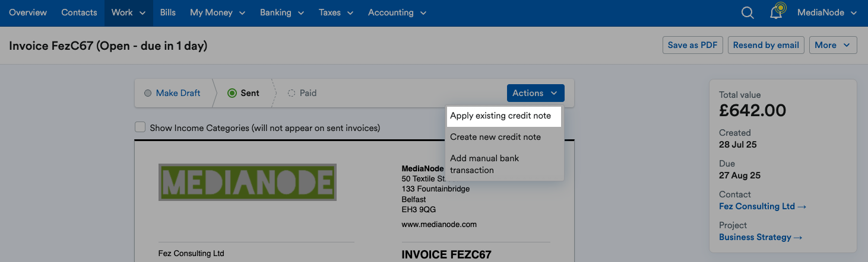This screenshot has width=868, height=262.
Task: Choose Add manual bank transaction
Action: coord(503,164)
